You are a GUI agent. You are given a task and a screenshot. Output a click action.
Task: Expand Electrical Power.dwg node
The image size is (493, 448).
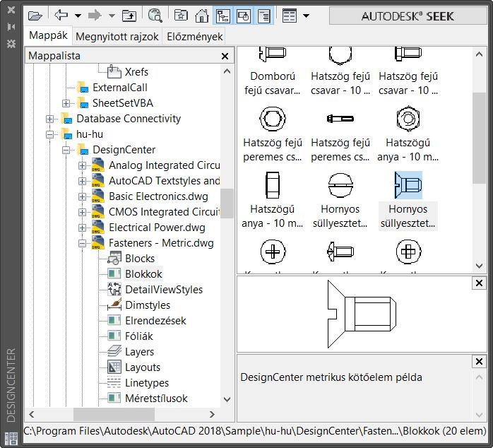point(82,228)
